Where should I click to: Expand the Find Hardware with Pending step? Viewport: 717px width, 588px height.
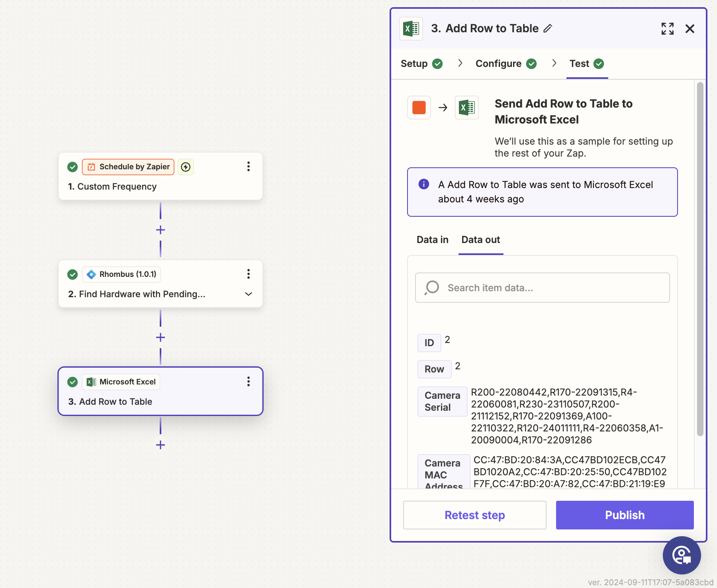[x=249, y=294]
